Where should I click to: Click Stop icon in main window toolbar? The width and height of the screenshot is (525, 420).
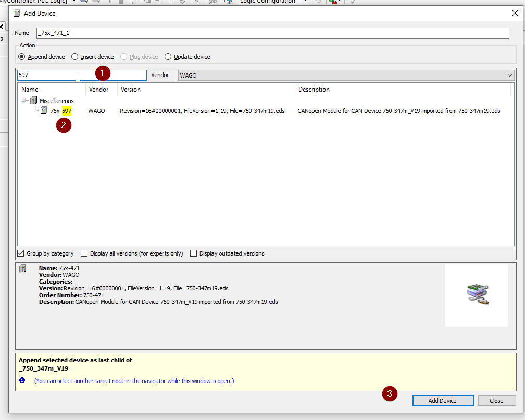(121, 2)
